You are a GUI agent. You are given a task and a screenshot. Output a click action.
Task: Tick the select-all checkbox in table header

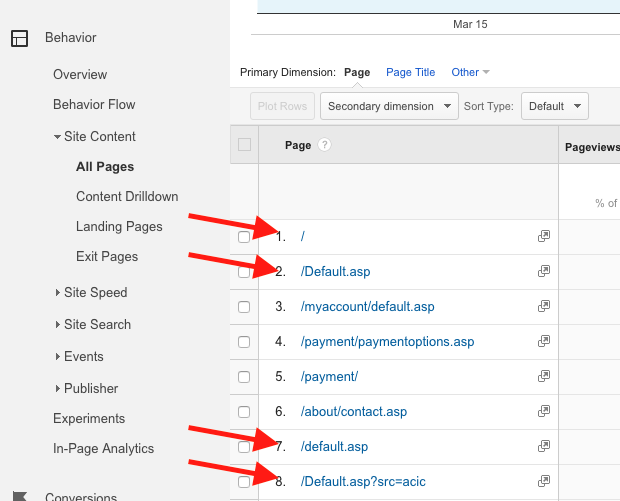(244, 145)
